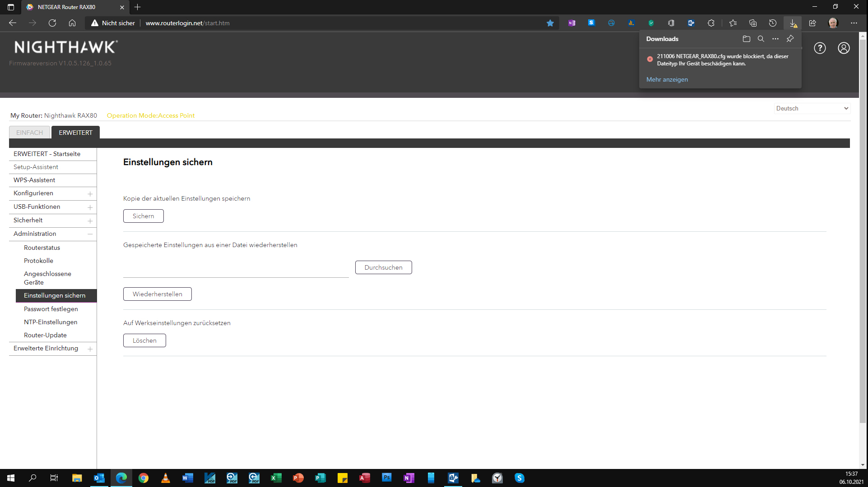Expand the Konfigurieren menu section
868x487 pixels.
point(90,194)
